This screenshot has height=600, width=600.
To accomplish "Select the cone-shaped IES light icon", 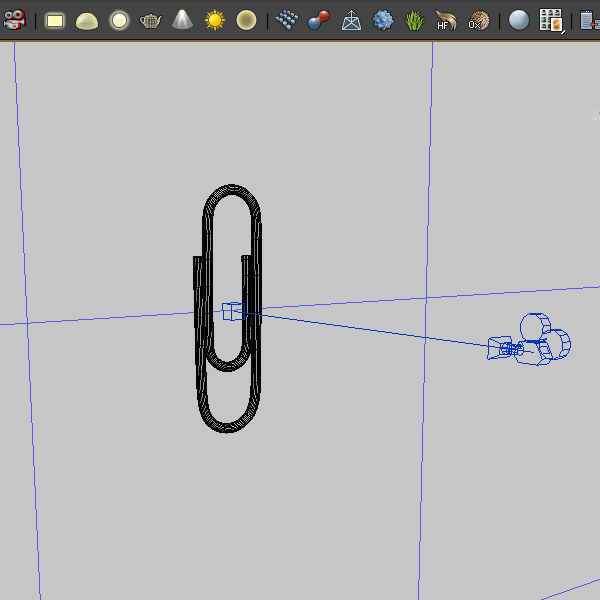I will pos(182,20).
